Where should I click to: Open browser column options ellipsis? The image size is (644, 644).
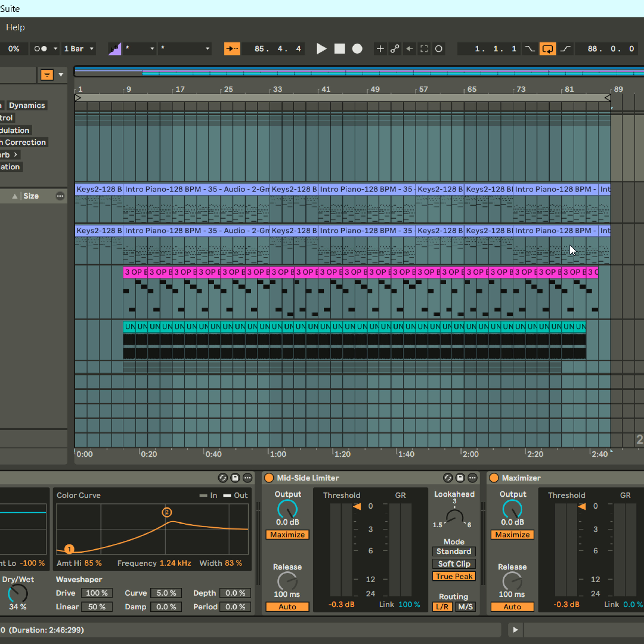60,196
